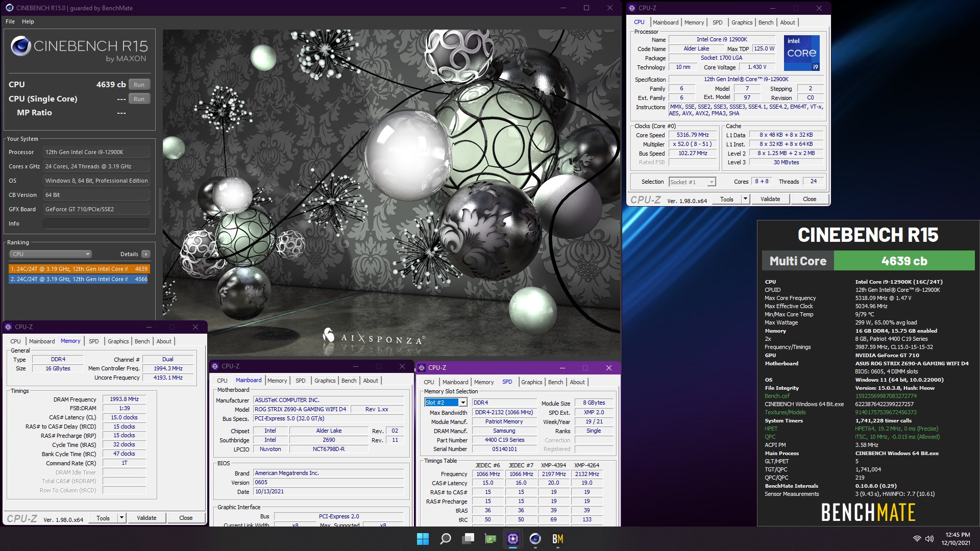
Task: Open volume speaker tray icon
Action: coord(929,539)
